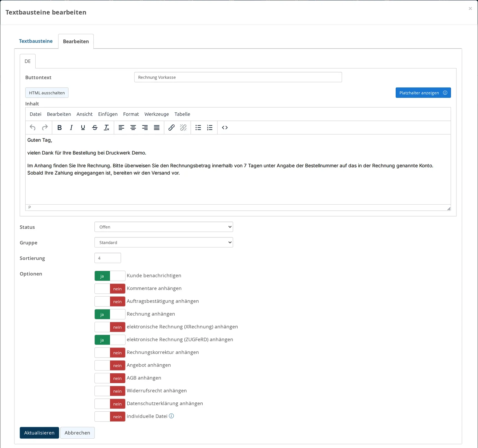Click the Sortierung number field
Image resolution: width=478 pixels, height=448 pixels.
click(108, 258)
